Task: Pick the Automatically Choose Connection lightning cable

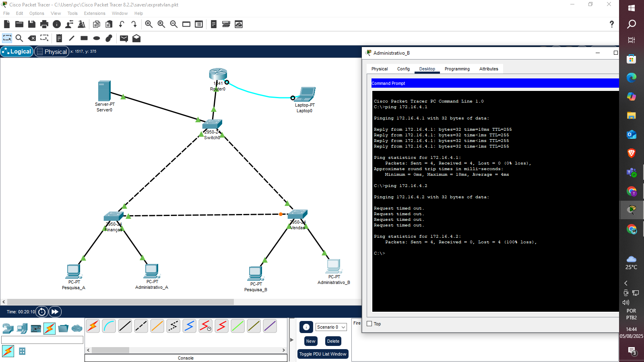Action: click(93, 326)
